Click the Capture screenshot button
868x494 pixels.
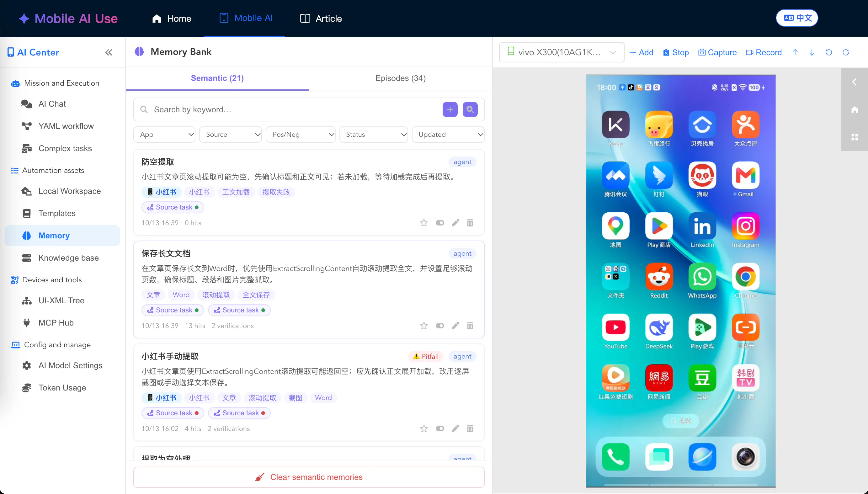point(717,52)
